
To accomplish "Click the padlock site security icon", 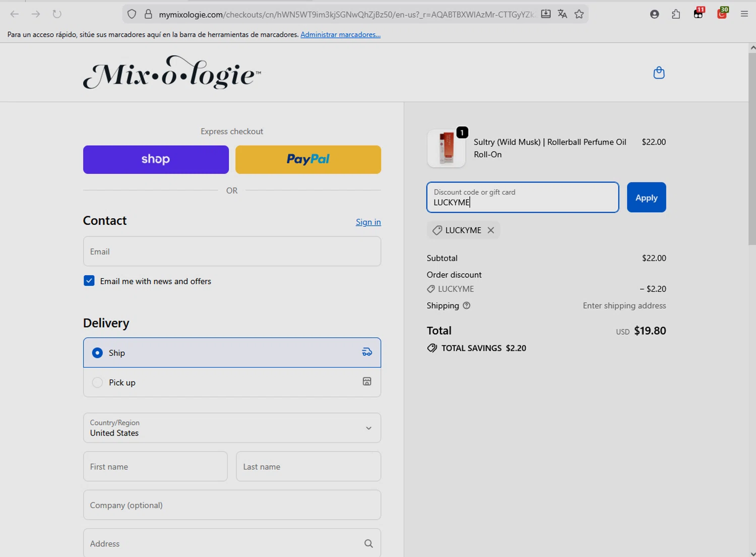I will 148,14.
